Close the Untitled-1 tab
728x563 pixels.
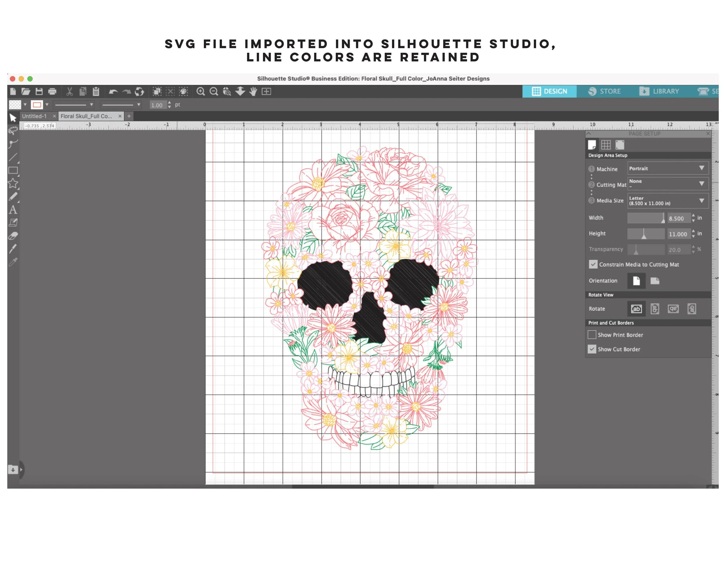point(54,116)
